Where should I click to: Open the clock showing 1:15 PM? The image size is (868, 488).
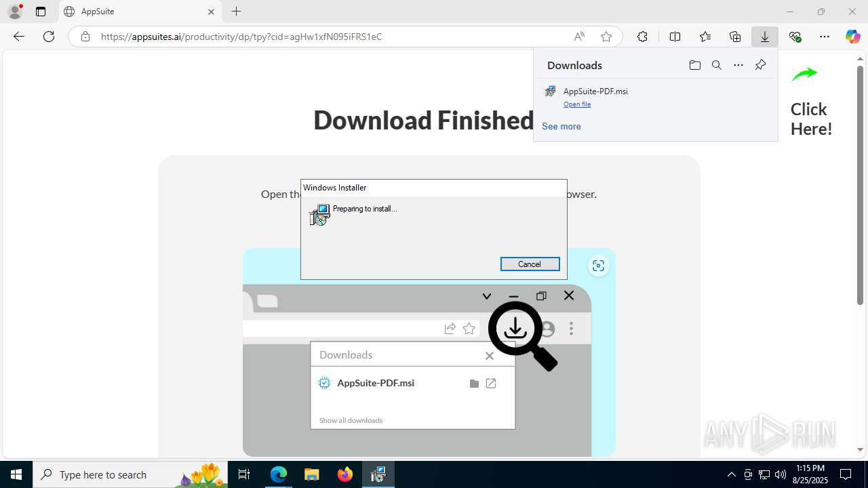810,474
